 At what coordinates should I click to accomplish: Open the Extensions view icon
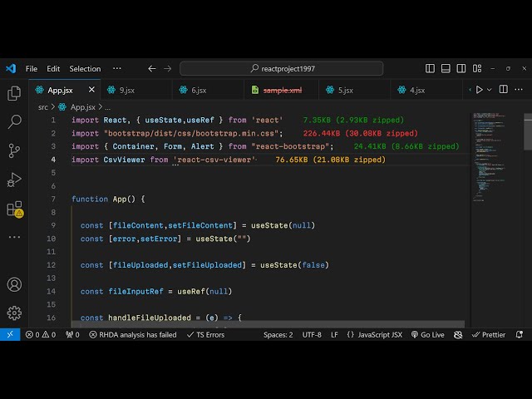click(14, 209)
